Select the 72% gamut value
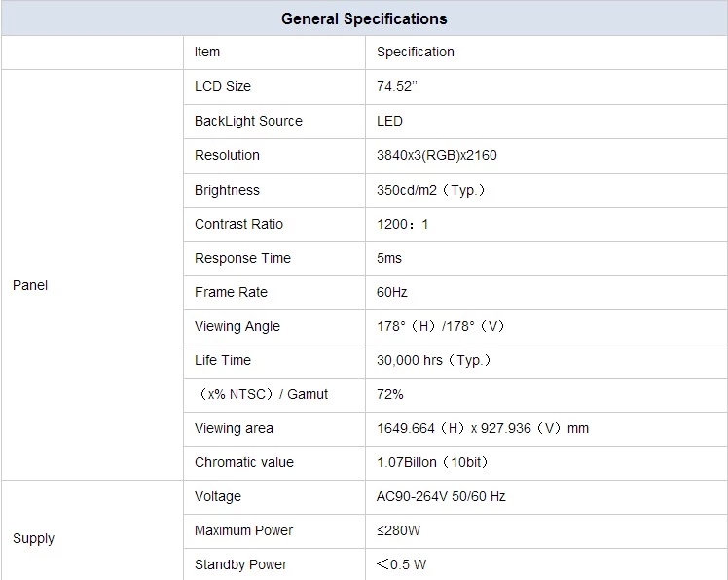 (390, 394)
